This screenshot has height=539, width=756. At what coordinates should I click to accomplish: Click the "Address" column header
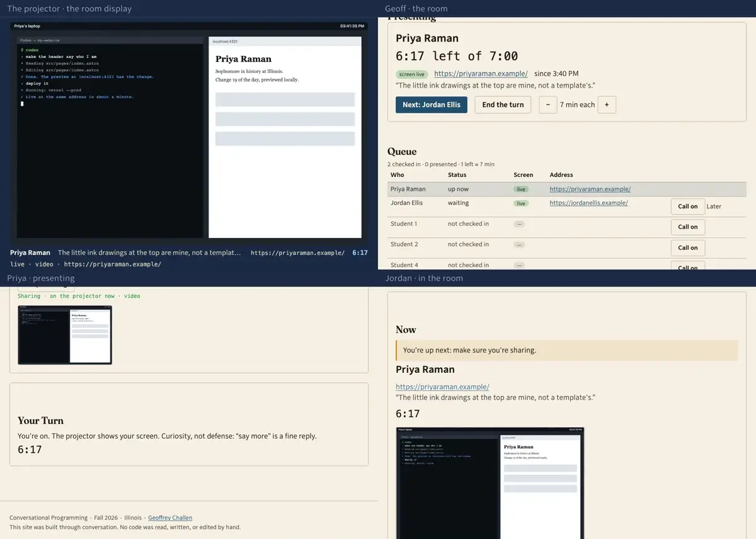pyautogui.click(x=561, y=174)
